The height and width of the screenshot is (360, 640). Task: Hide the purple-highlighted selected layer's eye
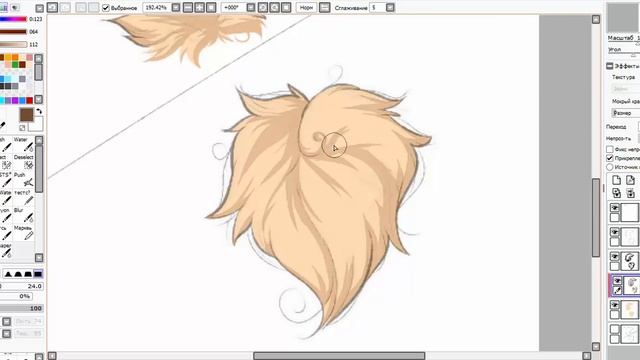tap(617, 281)
